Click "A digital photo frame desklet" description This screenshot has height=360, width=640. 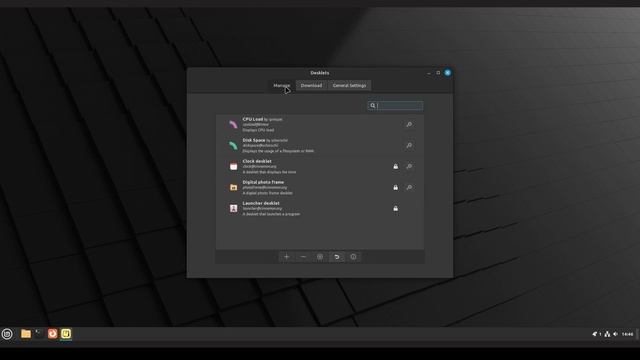click(268, 193)
